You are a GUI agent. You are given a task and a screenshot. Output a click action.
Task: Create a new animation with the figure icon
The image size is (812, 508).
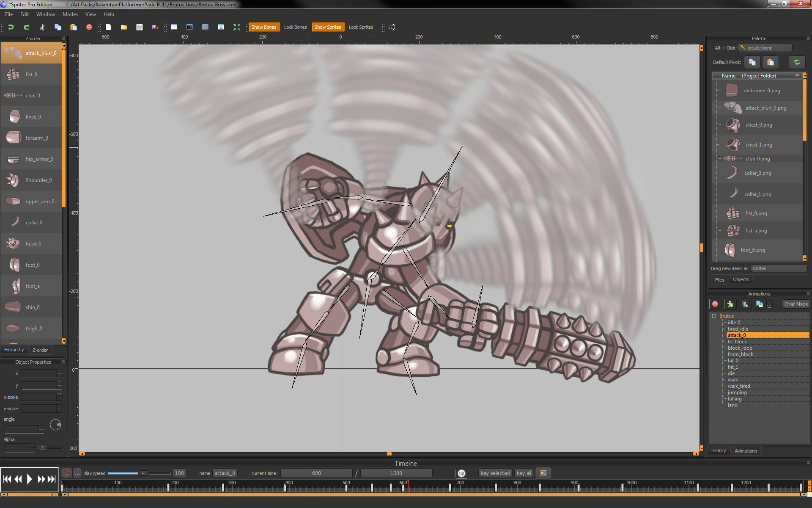point(730,304)
